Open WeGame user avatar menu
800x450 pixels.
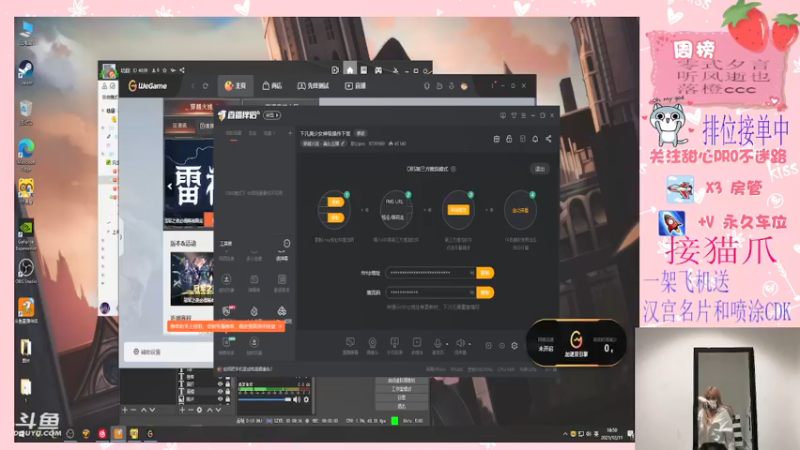pos(464,86)
